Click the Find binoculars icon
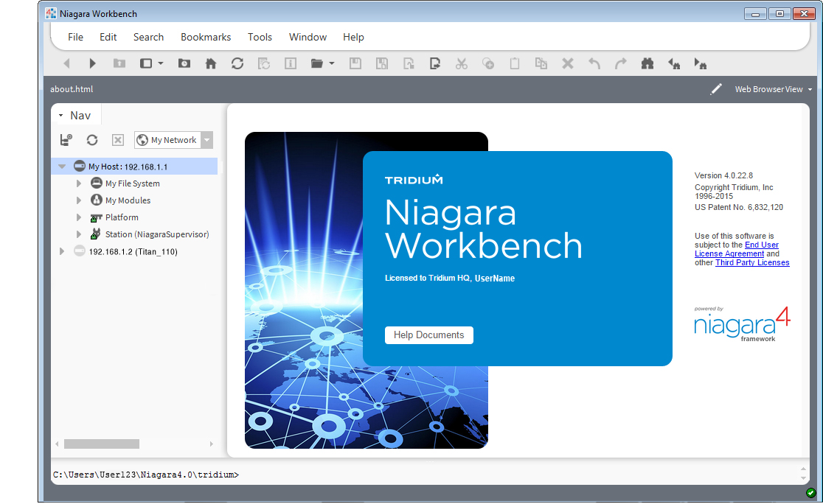 647,63
